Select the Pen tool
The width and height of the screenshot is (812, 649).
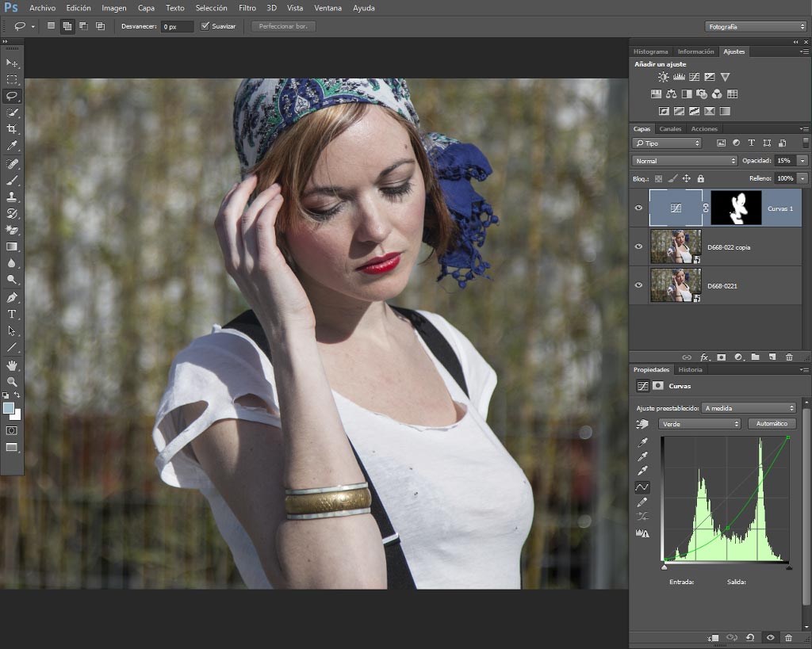[12, 298]
